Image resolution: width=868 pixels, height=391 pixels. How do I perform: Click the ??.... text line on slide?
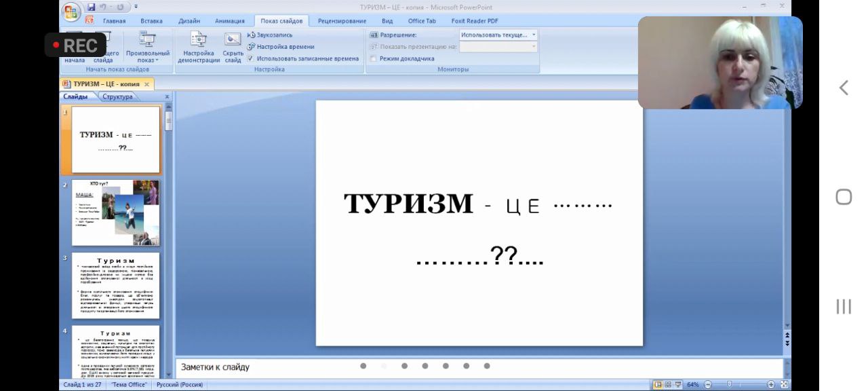click(x=479, y=257)
